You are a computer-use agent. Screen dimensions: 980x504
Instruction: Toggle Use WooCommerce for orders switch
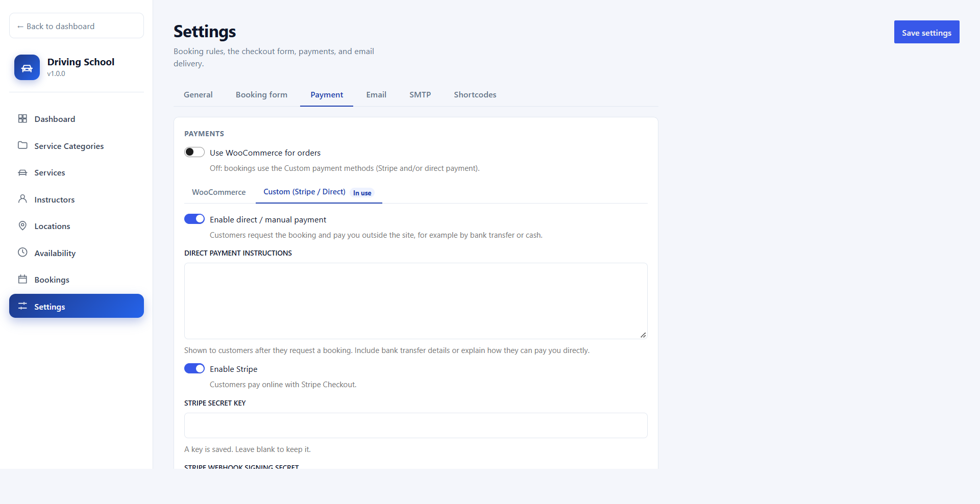[194, 152]
